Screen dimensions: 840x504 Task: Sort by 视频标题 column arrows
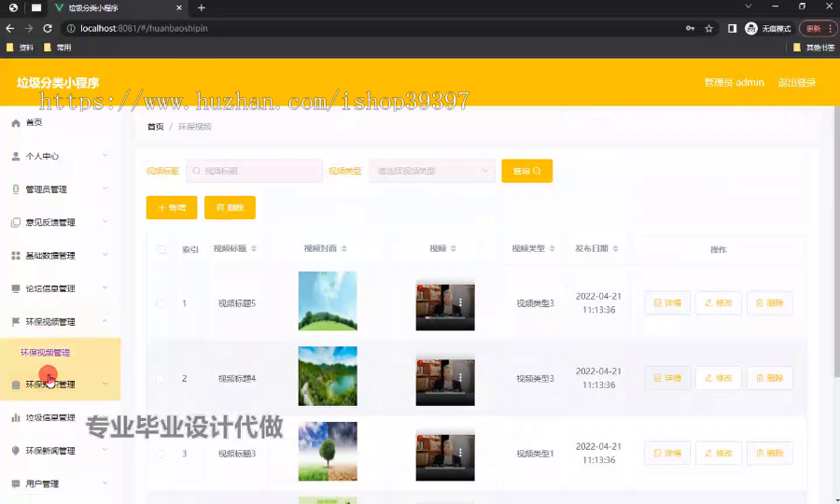pyautogui.click(x=254, y=248)
